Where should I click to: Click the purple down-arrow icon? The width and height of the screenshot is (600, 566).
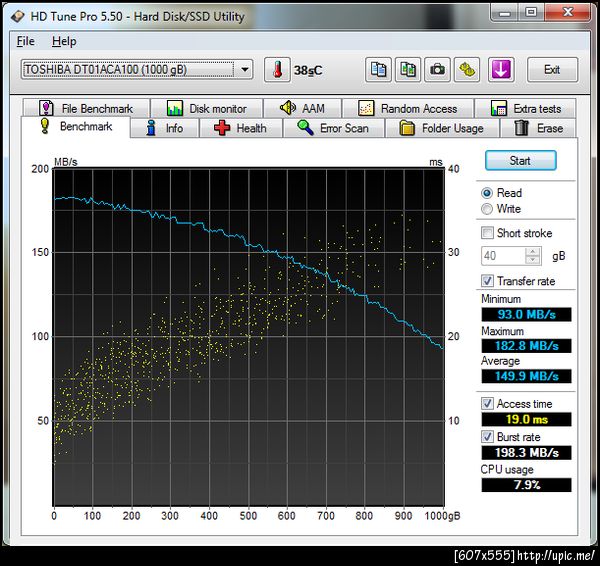click(501, 70)
